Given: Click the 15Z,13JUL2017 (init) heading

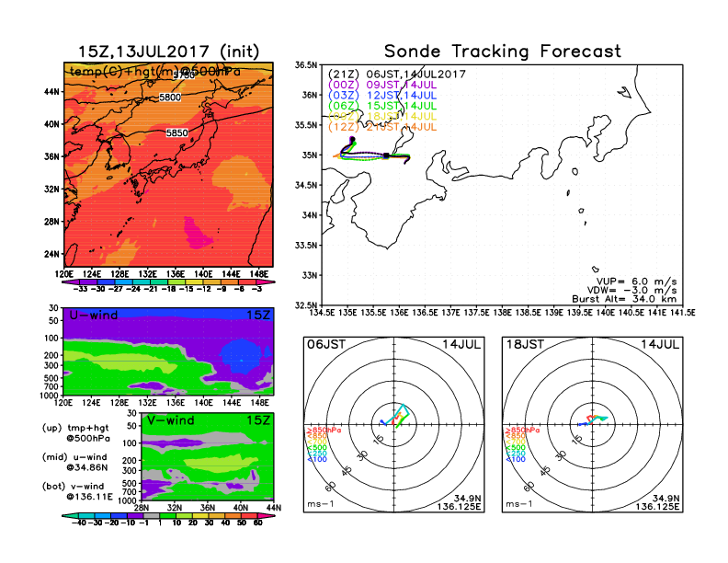Looking at the screenshot, I should (x=169, y=52).
